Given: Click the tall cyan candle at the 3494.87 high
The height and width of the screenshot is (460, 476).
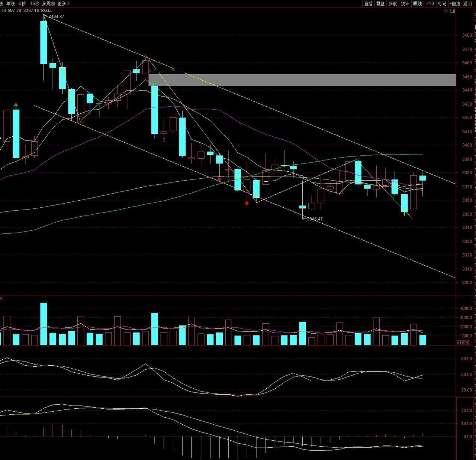Looking at the screenshot, I should pos(44,42).
